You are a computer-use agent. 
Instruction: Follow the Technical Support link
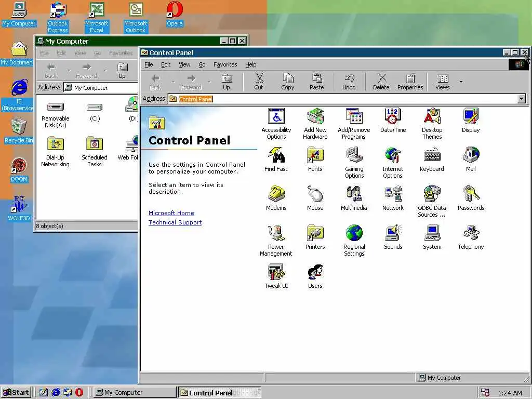coord(175,222)
